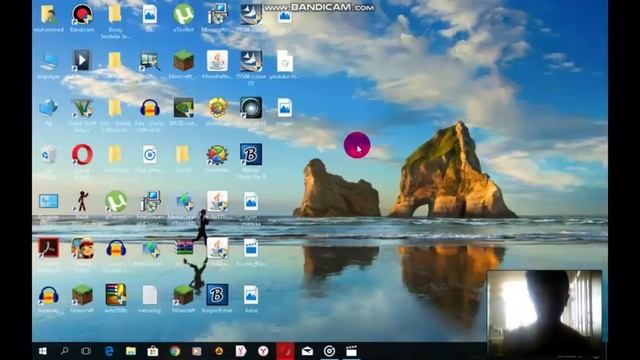The height and width of the screenshot is (360, 640).
Task: Select the blank white document file icon
Action: 149,295
